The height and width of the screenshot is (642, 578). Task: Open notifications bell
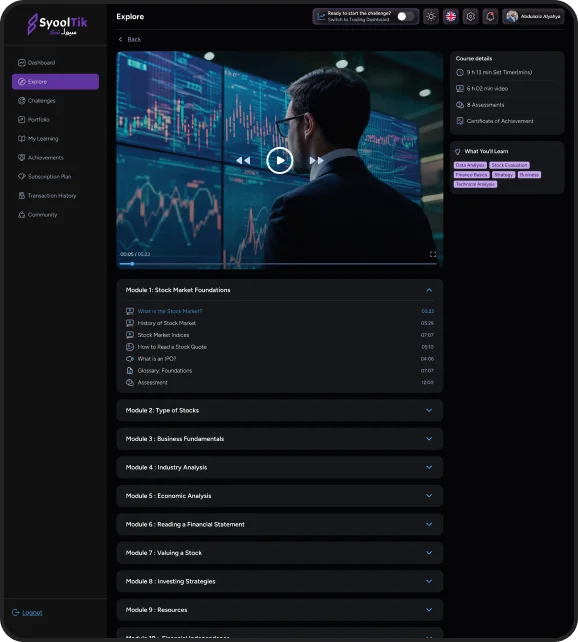coord(490,16)
